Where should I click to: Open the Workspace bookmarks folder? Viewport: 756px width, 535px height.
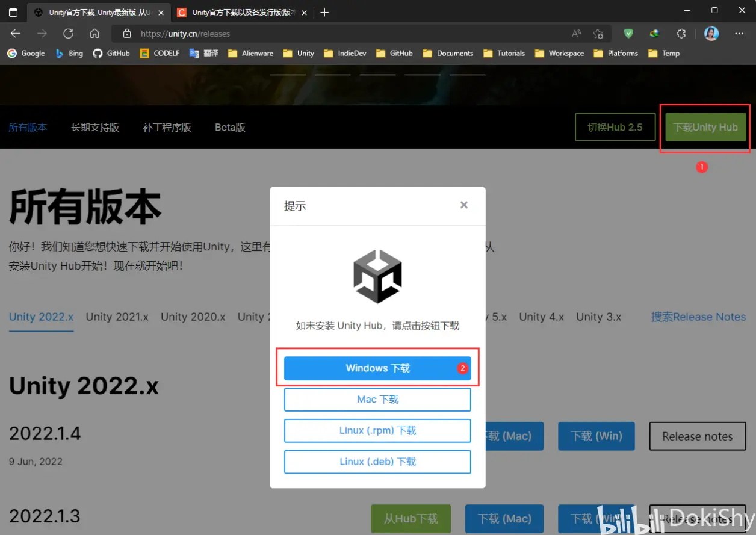(559, 53)
